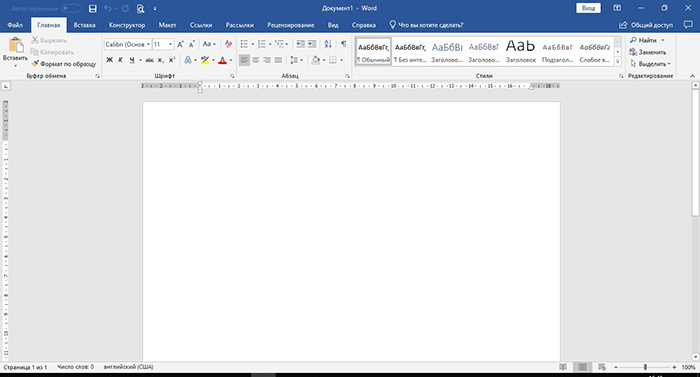Apply red font color

point(222,60)
